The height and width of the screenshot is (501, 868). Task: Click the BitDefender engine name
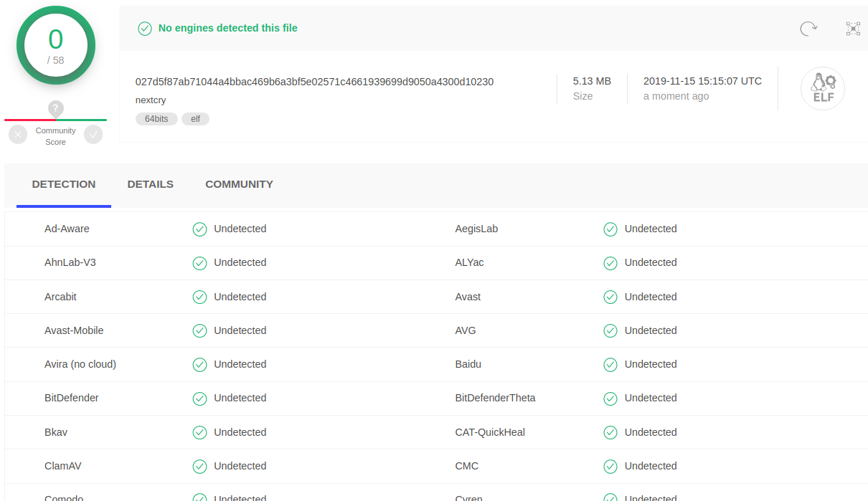pyautogui.click(x=72, y=398)
